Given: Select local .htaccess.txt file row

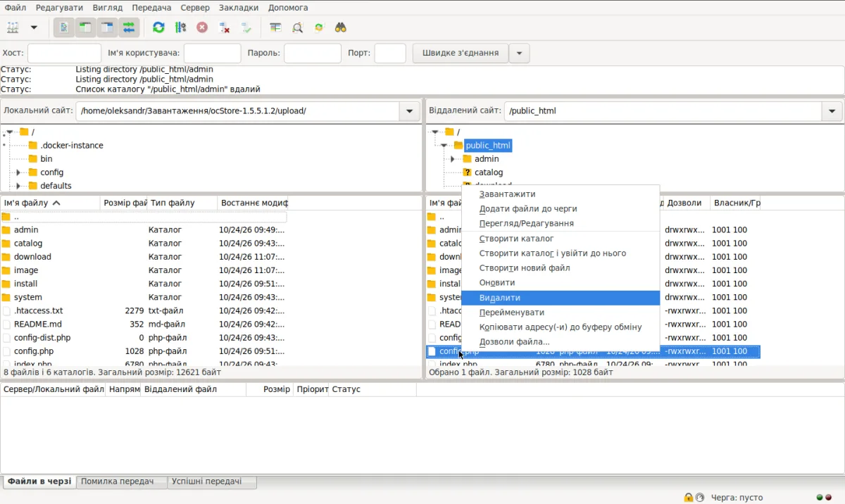Looking at the screenshot, I should click(144, 310).
